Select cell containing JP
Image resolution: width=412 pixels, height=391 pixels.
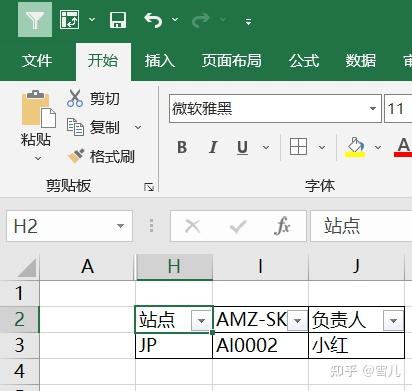[x=174, y=345]
